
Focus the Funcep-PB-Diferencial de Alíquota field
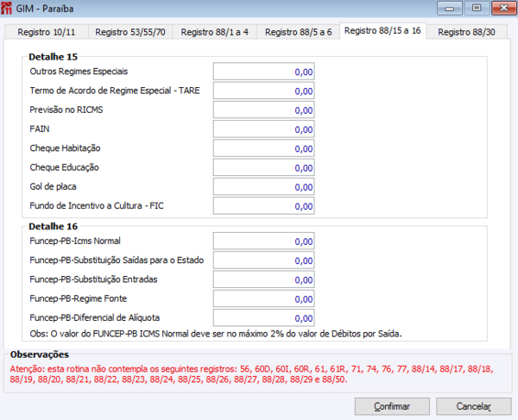click(263, 317)
